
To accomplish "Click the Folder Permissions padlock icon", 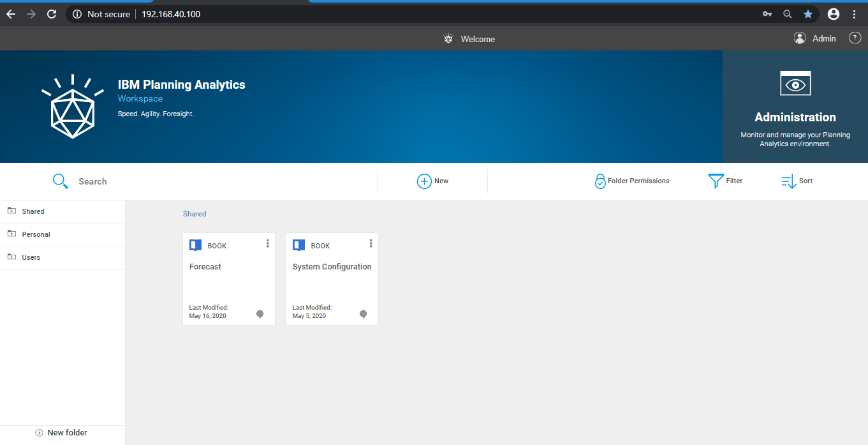I will 600,181.
